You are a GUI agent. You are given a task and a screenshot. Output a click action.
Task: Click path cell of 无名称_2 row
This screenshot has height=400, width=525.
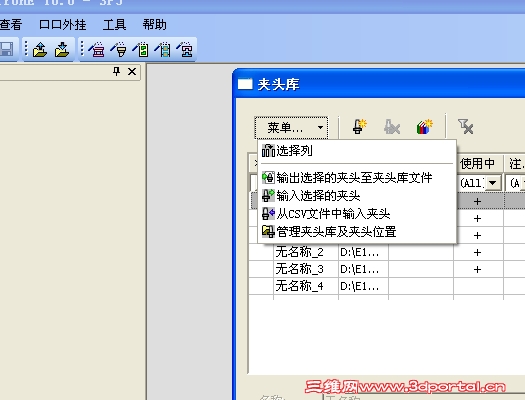363,252
